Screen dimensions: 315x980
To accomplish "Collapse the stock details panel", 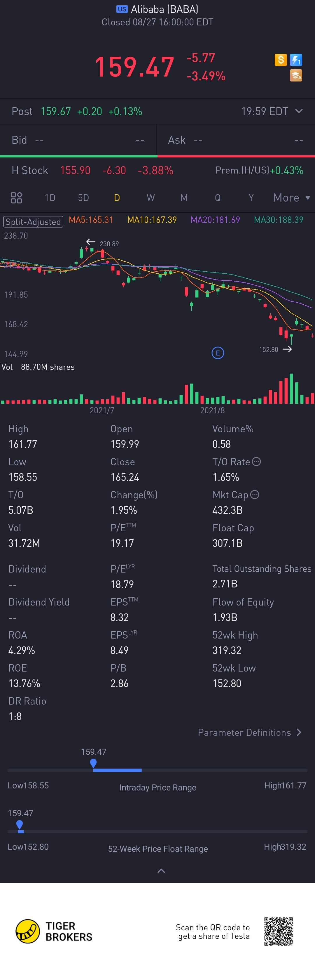I will coord(161,871).
